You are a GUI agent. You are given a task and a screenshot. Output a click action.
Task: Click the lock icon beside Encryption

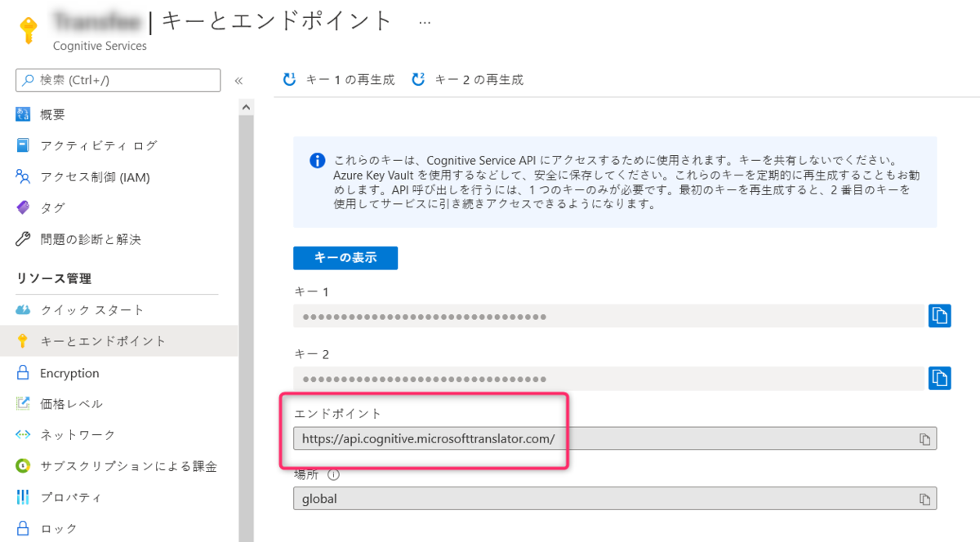[x=23, y=372]
